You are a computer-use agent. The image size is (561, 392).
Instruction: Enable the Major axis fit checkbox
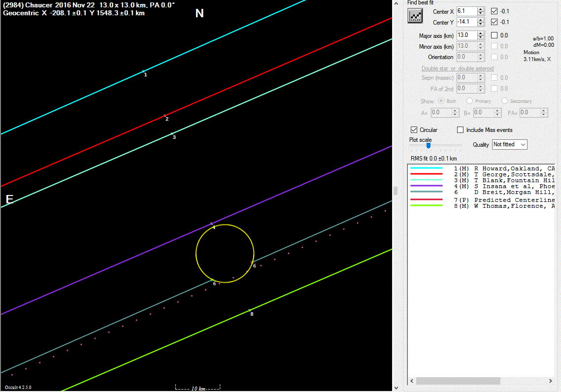pyautogui.click(x=494, y=35)
